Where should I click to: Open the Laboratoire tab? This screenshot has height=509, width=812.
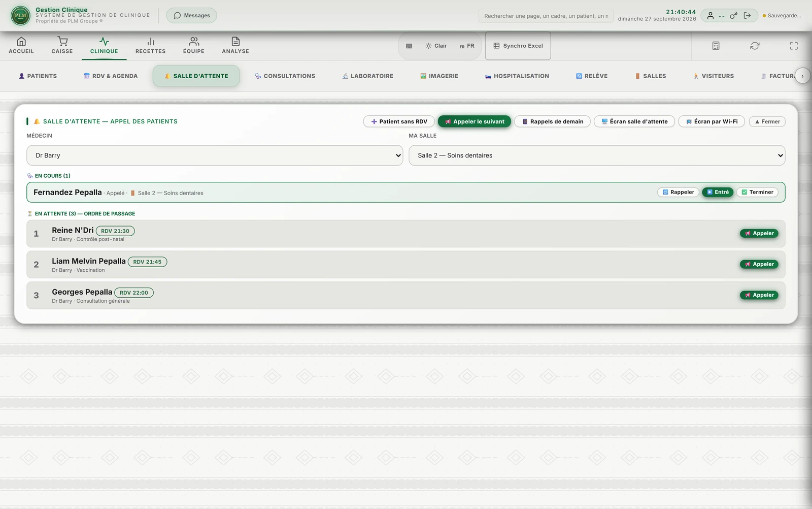368,76
